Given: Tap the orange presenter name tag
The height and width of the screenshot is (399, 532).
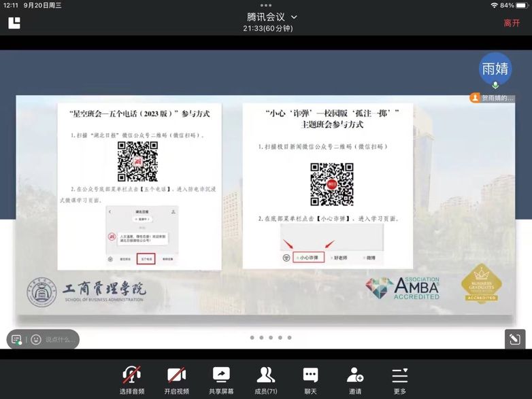Looking at the screenshot, I should coord(493,98).
